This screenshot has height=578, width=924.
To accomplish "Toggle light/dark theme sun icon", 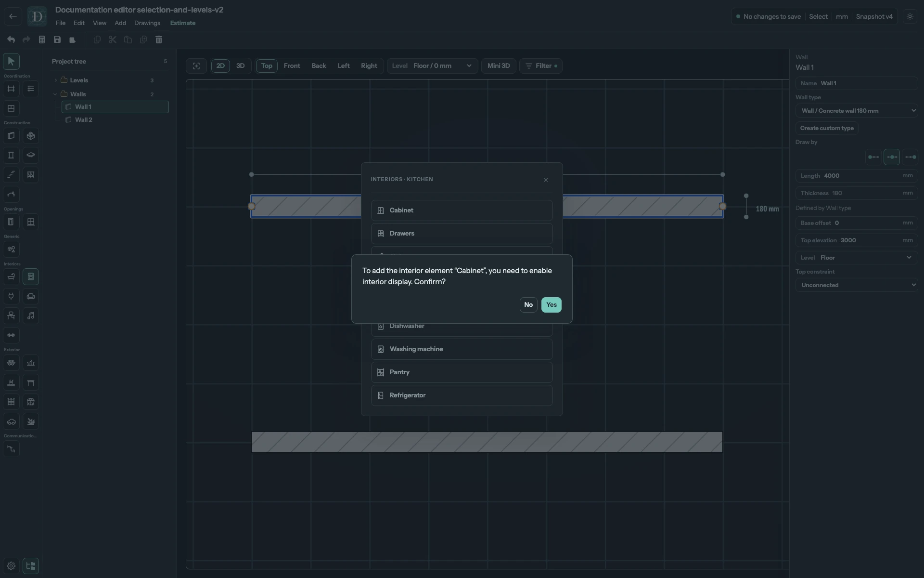I will tap(910, 16).
